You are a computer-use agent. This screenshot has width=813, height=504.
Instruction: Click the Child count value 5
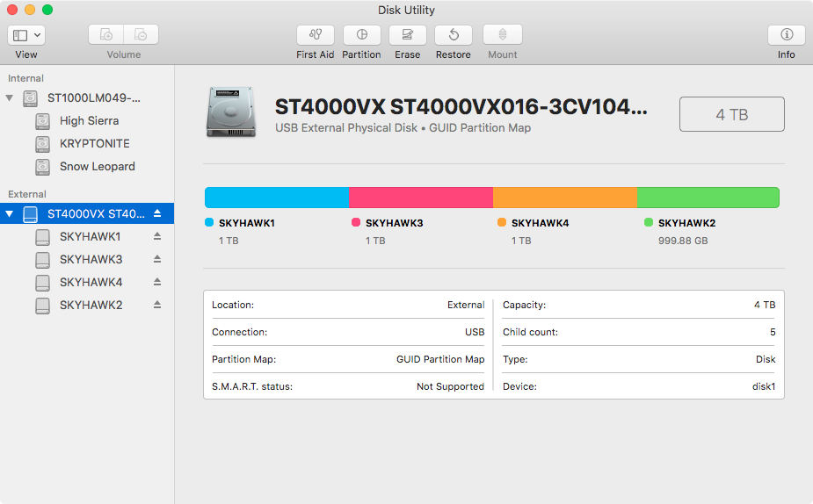pos(773,332)
